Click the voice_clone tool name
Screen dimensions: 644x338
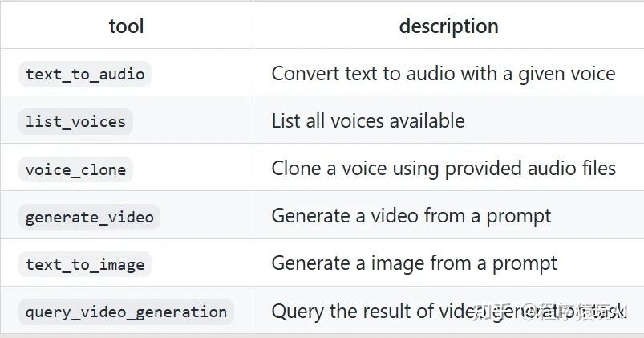(75, 169)
